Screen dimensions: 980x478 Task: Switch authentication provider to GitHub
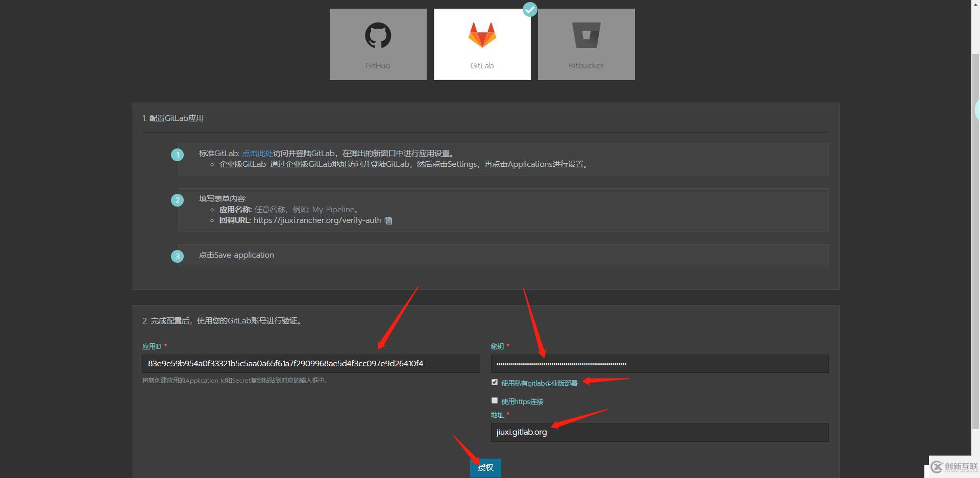[378, 44]
